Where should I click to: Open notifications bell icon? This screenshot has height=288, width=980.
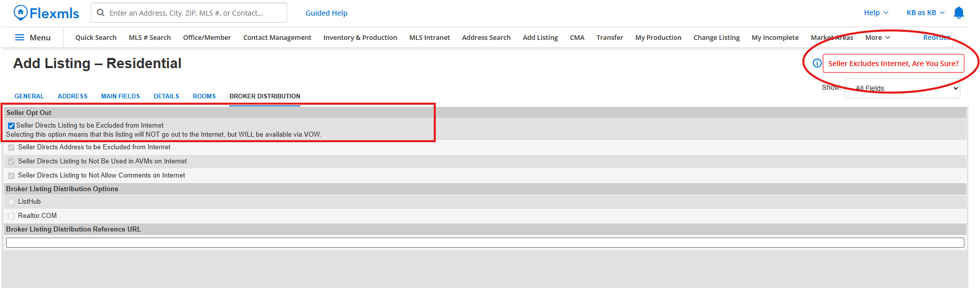click(958, 13)
